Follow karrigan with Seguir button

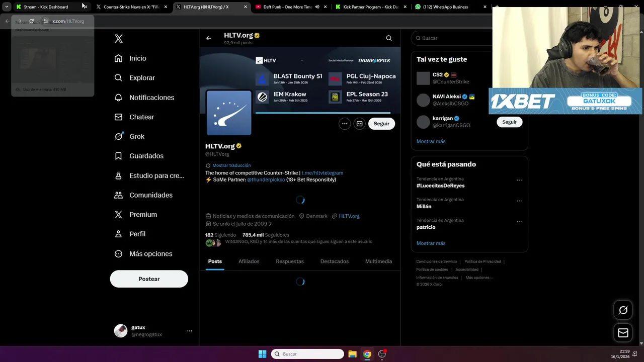(509, 122)
